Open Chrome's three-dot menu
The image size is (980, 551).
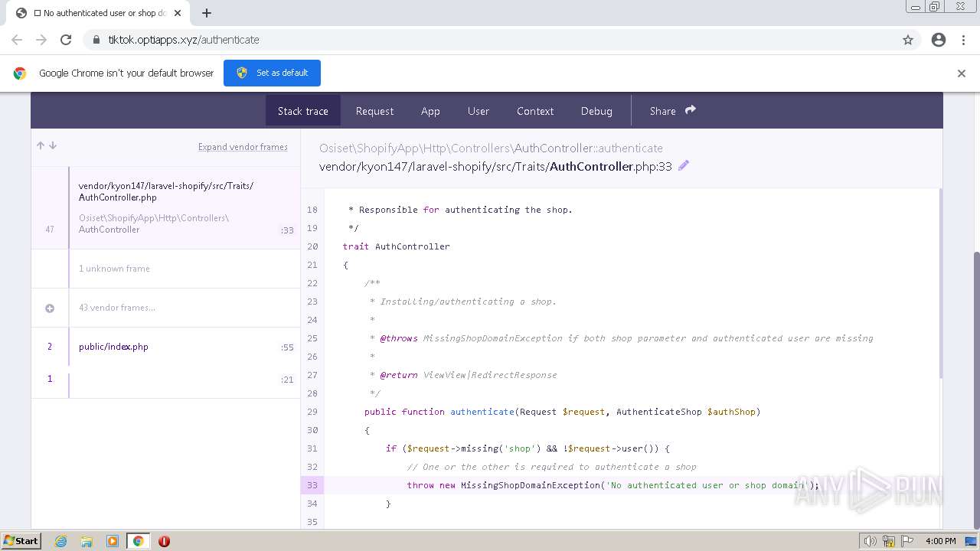[963, 40]
